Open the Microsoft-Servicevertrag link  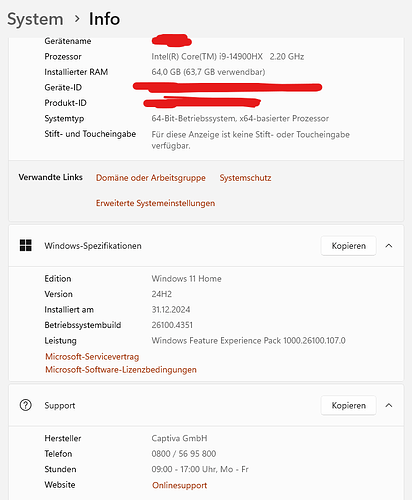[x=92, y=357]
